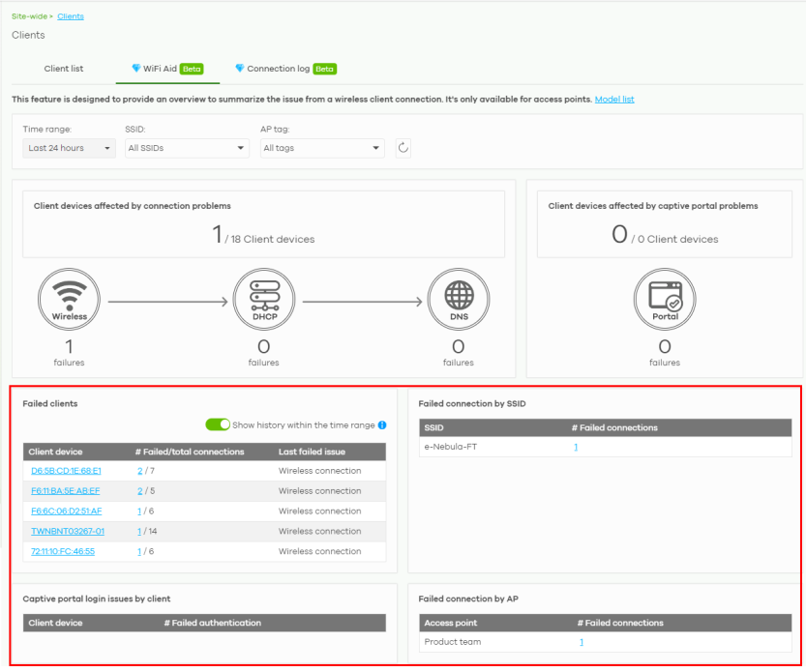Click the diamond icon on Connection log tab
Image resolution: width=806 pixels, height=672 pixels.
coord(240,69)
